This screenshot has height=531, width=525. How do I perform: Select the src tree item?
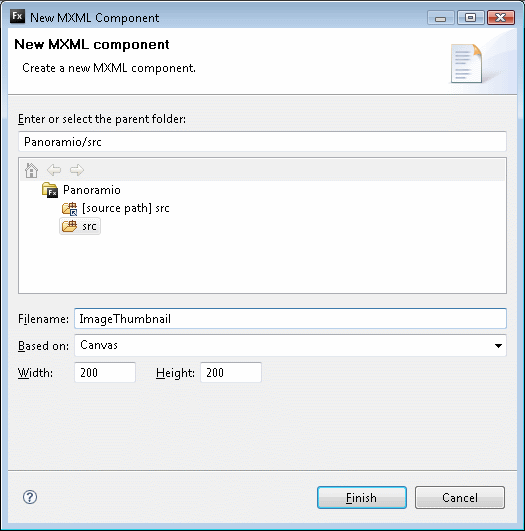pos(89,226)
